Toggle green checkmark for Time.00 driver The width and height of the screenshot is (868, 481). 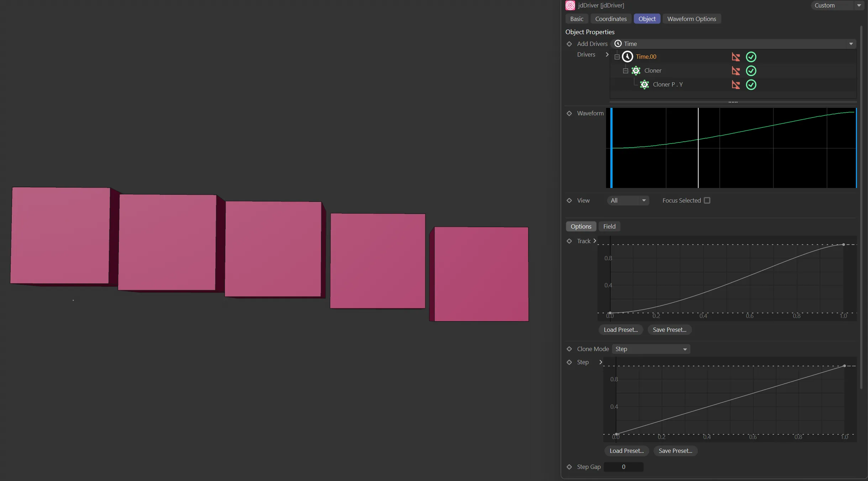pos(751,57)
